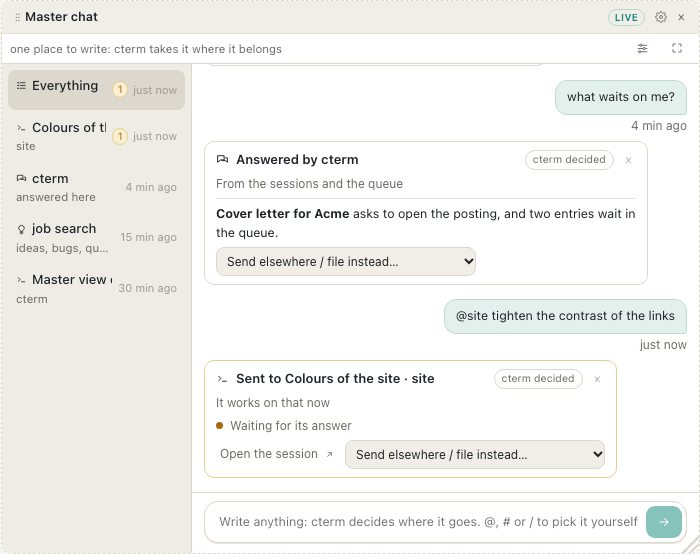Click the unread badge on Colours of the site

[x=120, y=136]
